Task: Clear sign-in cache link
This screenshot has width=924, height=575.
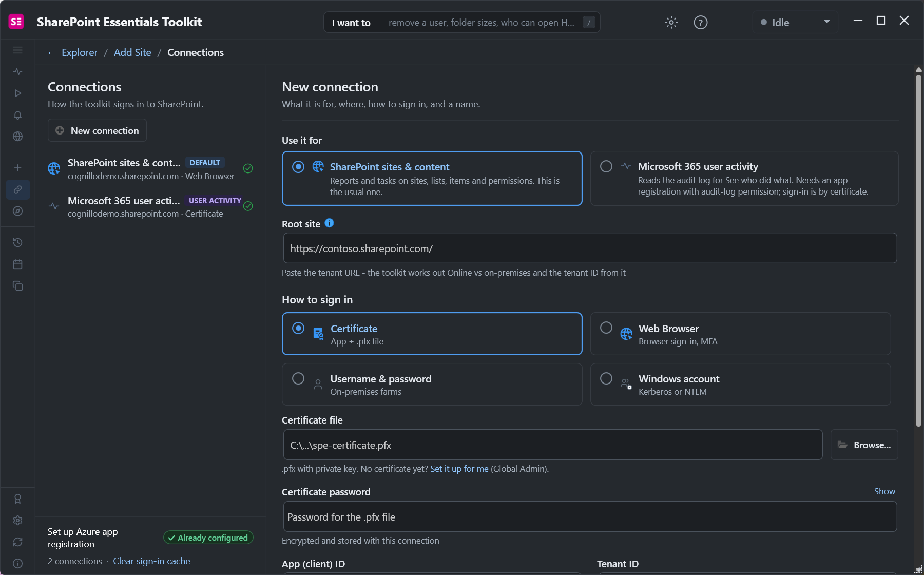Action: pyautogui.click(x=151, y=561)
